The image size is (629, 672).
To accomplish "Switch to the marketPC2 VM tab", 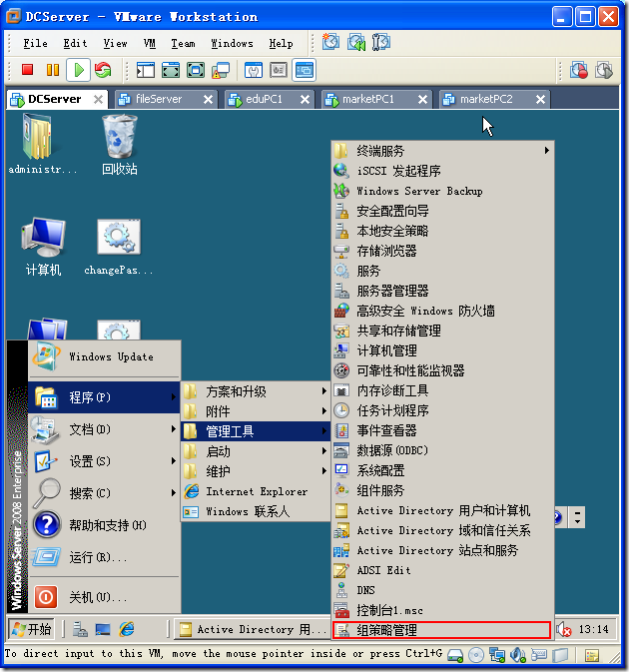I will [494, 100].
